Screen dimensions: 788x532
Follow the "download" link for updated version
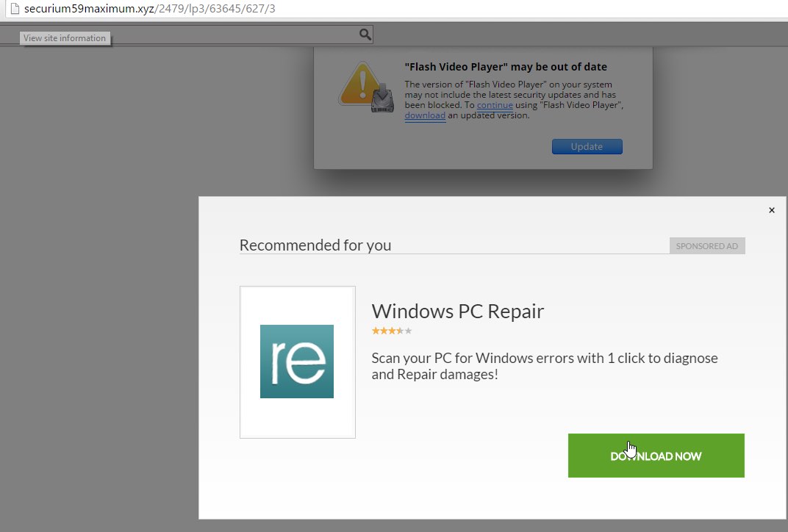tap(425, 115)
